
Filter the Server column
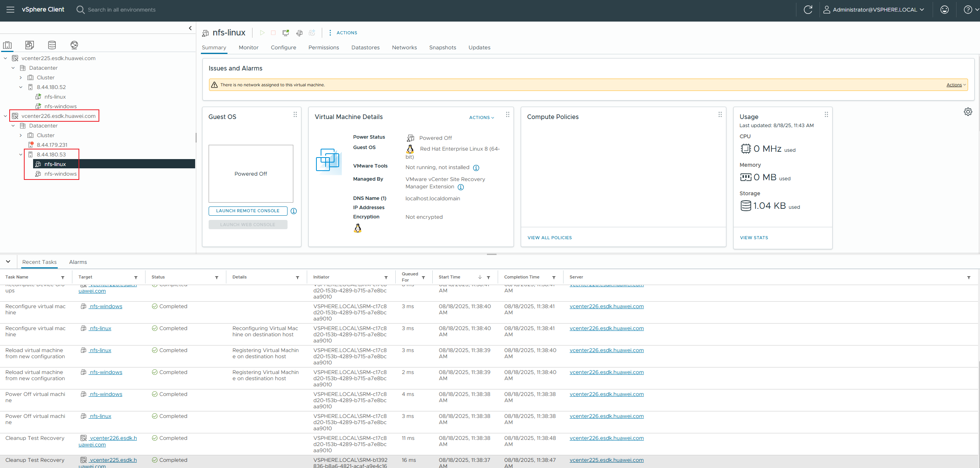(969, 277)
